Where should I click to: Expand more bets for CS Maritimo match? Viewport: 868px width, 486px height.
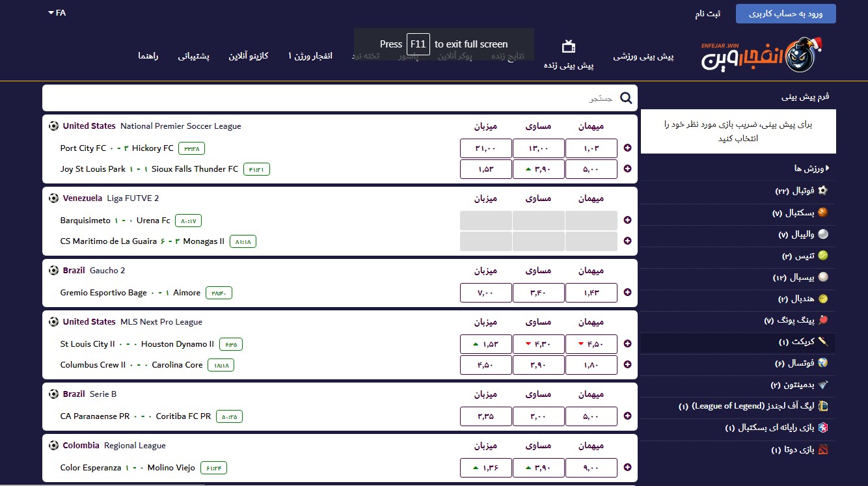coord(627,241)
